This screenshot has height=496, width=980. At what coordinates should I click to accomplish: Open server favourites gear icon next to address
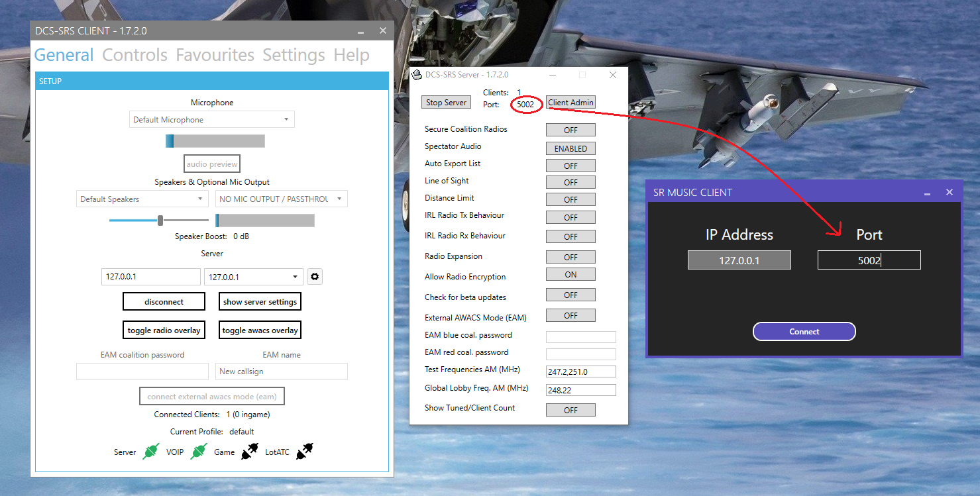pyautogui.click(x=315, y=277)
